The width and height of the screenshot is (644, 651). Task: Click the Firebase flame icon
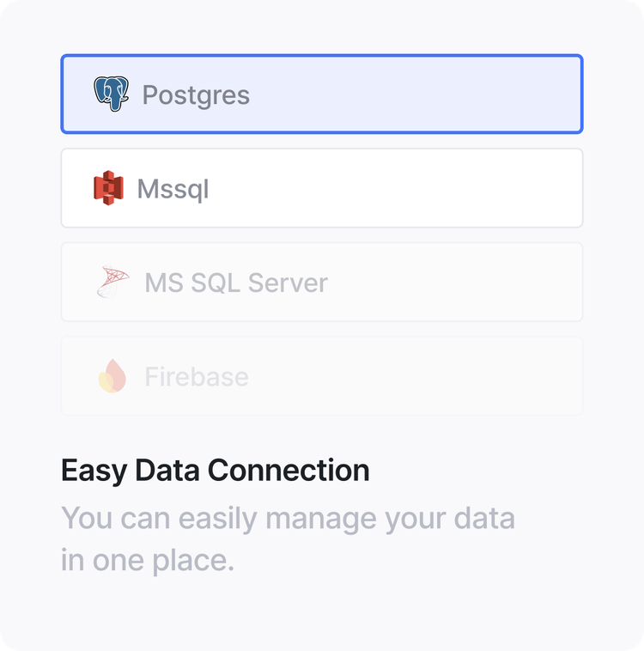112,375
